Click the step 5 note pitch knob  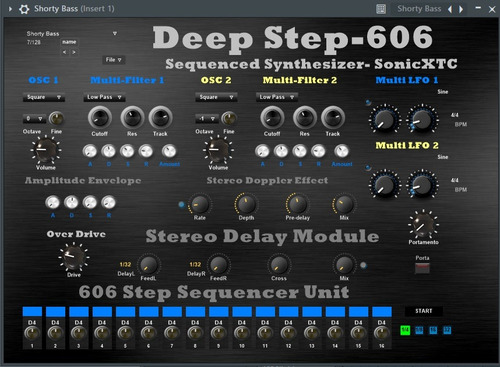pyautogui.click(x=125, y=333)
